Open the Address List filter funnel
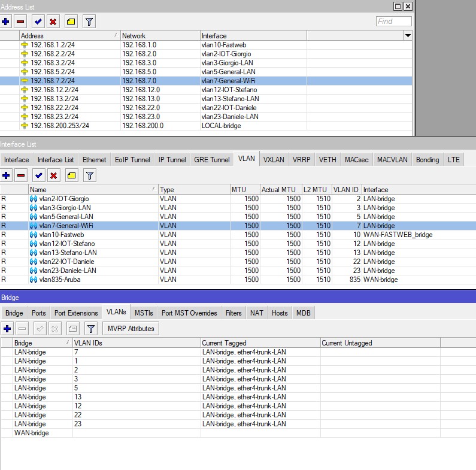Image resolution: width=476 pixels, height=470 pixels. (89, 22)
